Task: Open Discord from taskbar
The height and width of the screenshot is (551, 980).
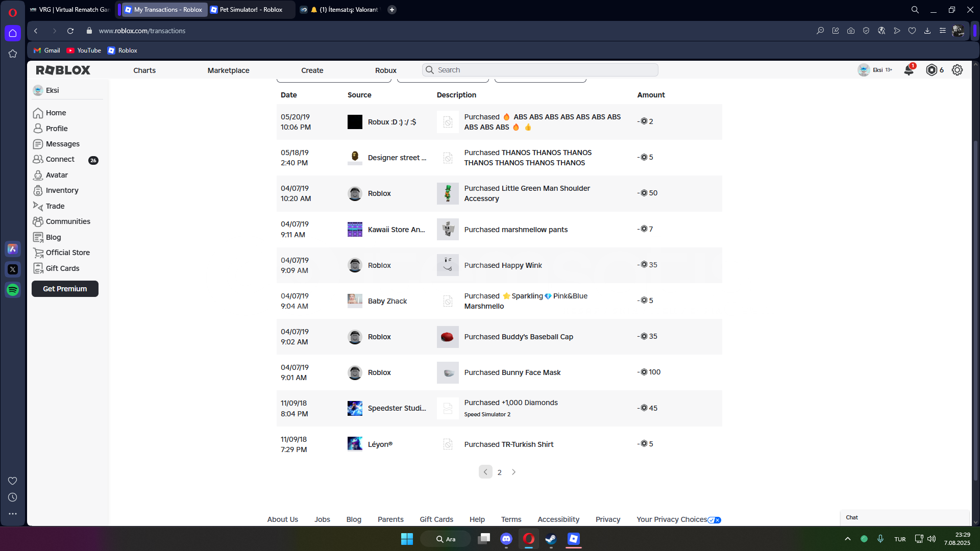Action: (506, 539)
